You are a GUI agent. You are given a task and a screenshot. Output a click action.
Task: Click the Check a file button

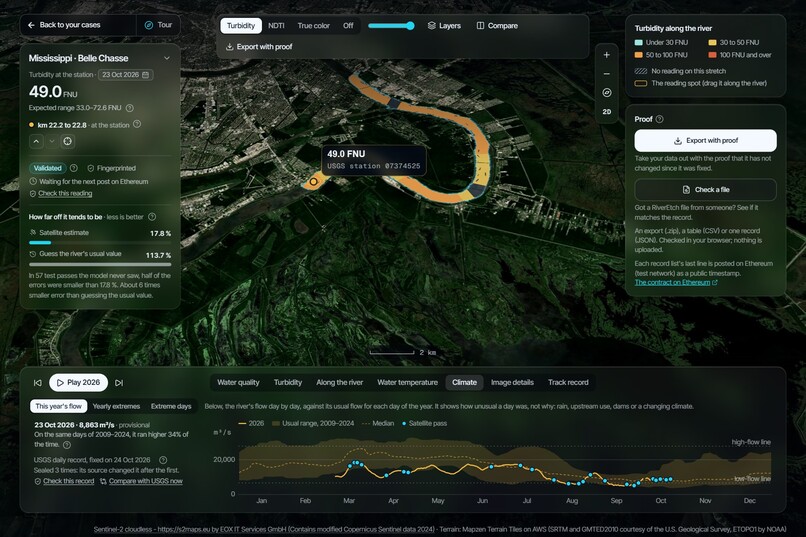[x=705, y=190]
